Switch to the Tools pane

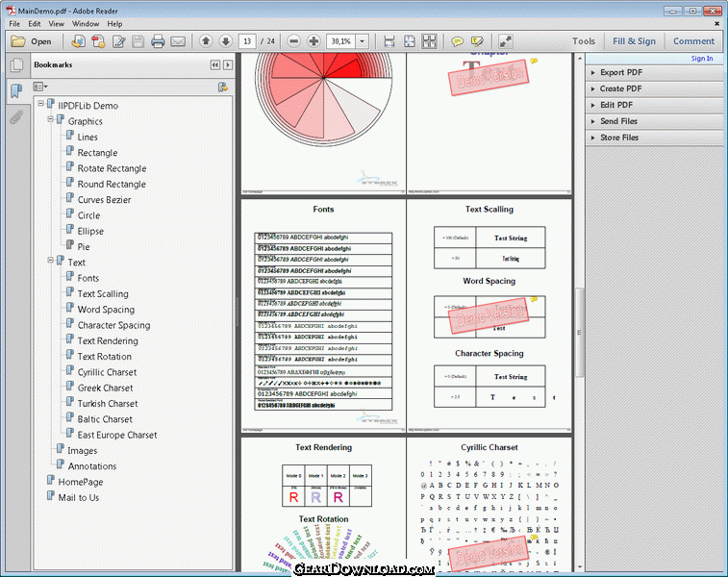pyautogui.click(x=584, y=41)
